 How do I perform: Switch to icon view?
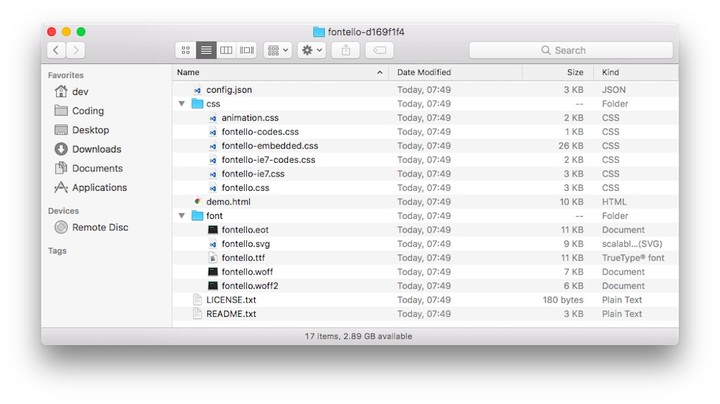coord(186,50)
